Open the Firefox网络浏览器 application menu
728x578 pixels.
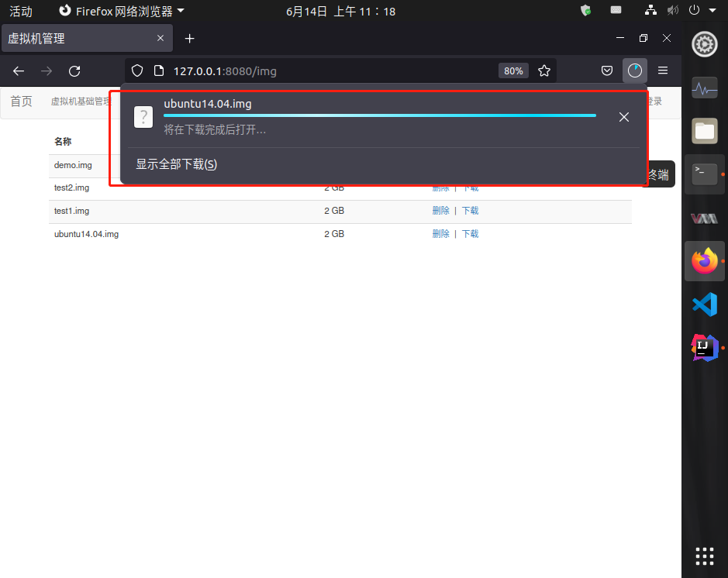(122, 11)
